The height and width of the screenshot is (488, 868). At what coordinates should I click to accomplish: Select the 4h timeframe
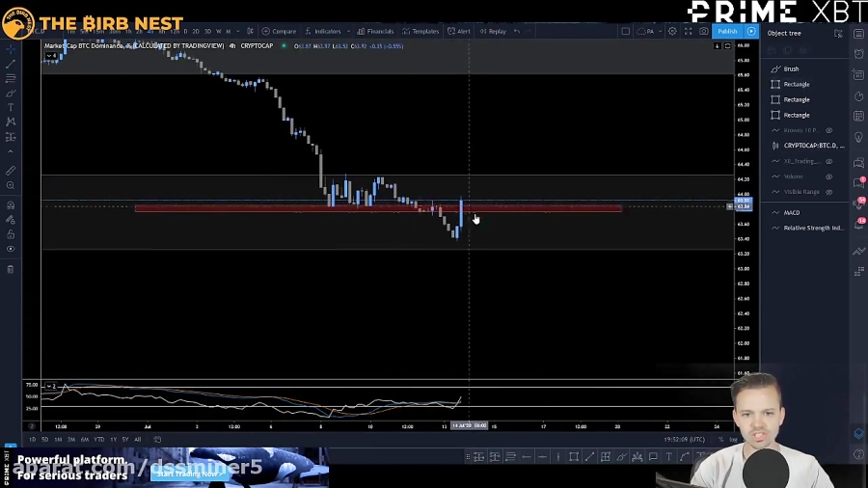[150, 32]
